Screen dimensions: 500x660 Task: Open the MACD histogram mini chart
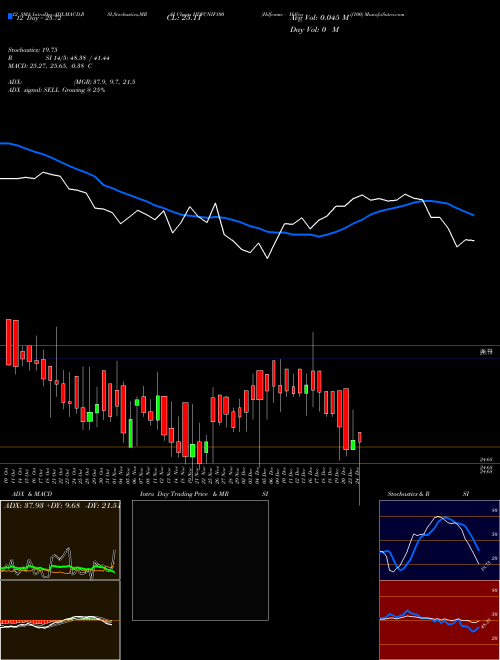pos(60,620)
